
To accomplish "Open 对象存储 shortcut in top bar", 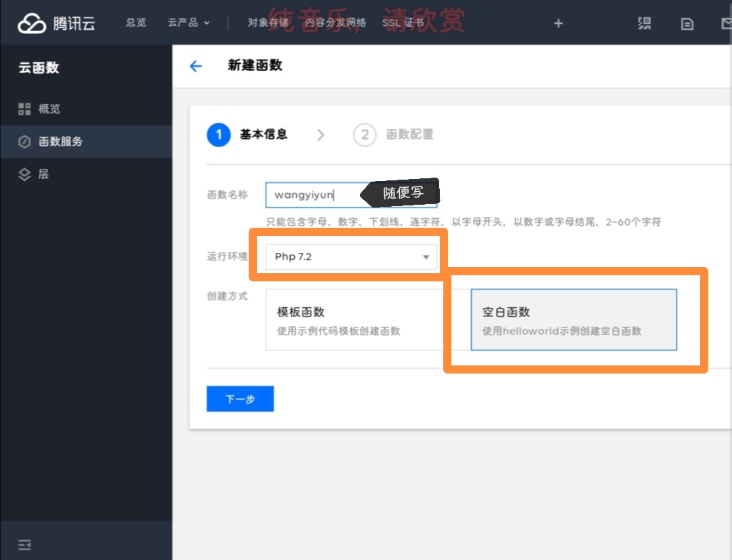I will tap(268, 22).
